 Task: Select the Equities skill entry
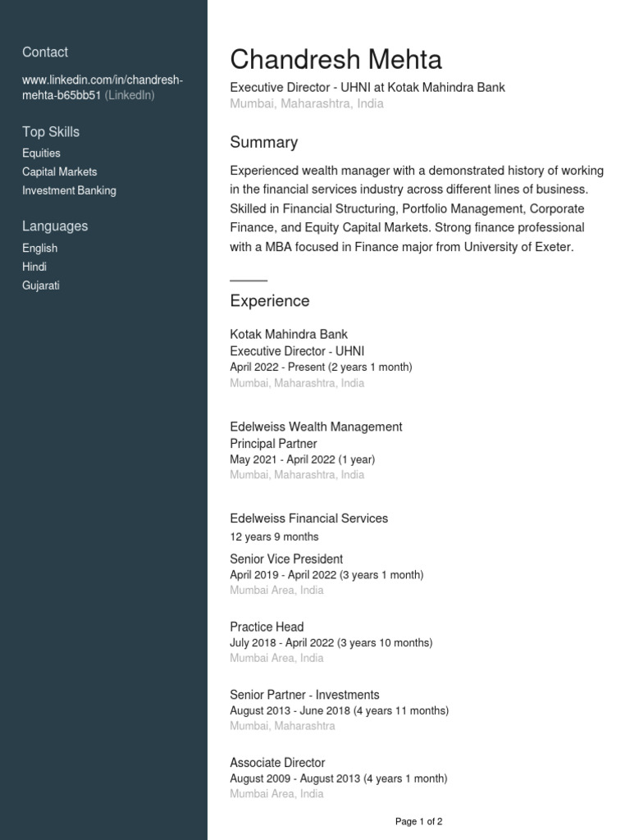[x=41, y=153]
